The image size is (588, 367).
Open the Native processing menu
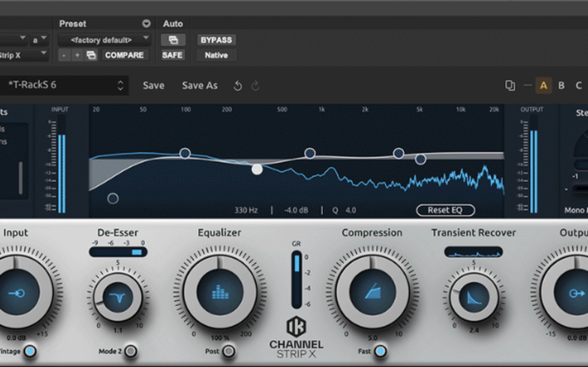pyautogui.click(x=216, y=55)
